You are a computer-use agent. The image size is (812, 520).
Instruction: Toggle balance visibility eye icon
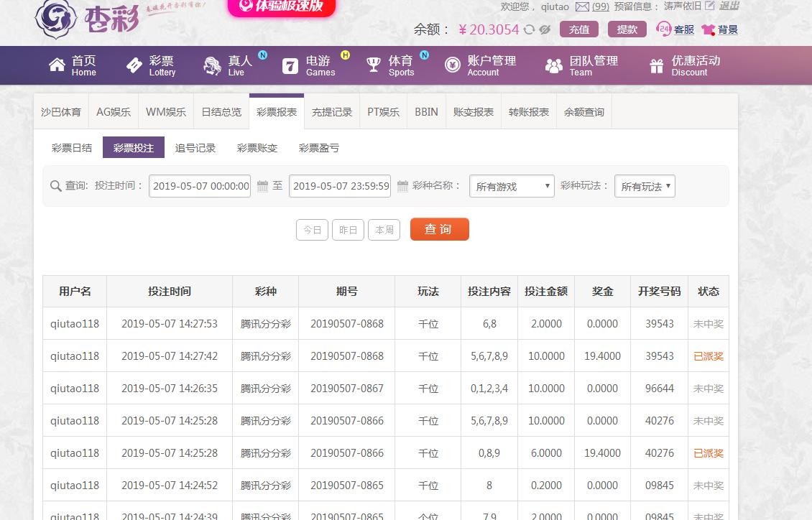click(545, 29)
